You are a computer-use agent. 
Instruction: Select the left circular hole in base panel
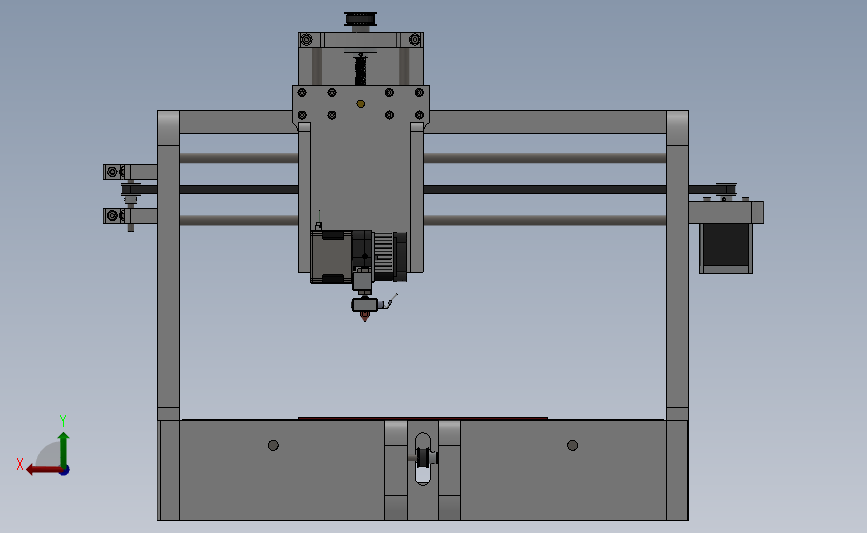(x=273, y=445)
